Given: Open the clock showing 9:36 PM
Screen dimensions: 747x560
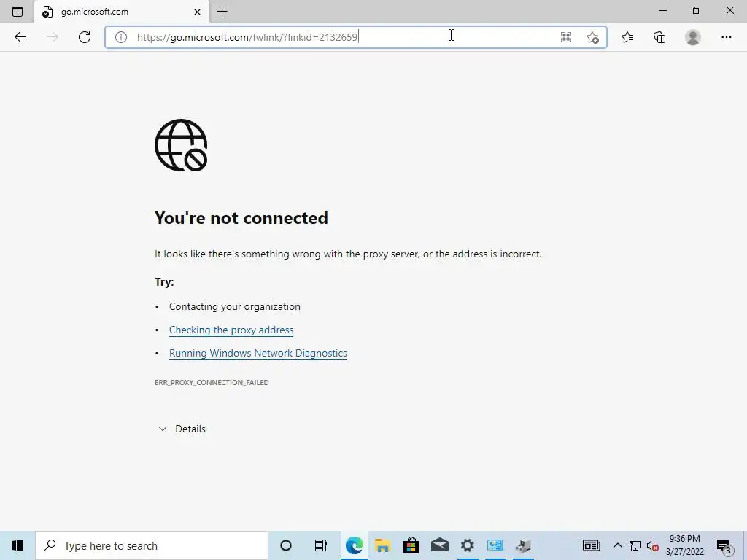Looking at the screenshot, I should coord(684,545).
